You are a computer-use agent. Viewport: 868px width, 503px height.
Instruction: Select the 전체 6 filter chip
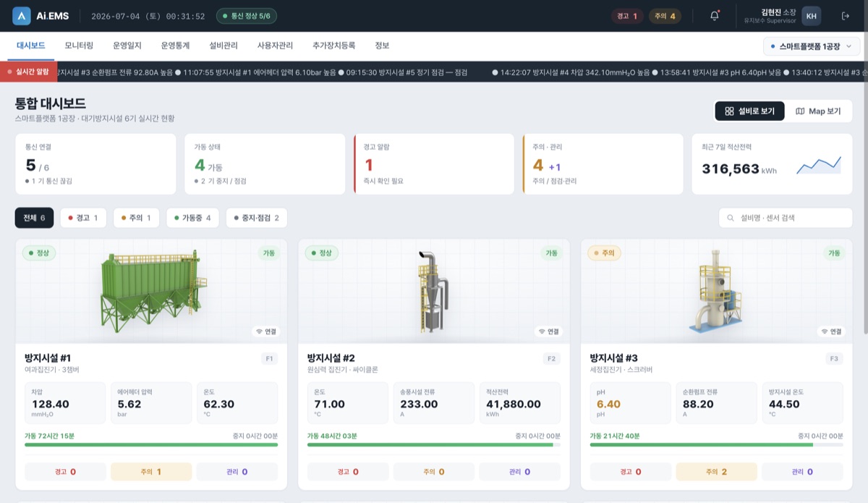pos(34,218)
